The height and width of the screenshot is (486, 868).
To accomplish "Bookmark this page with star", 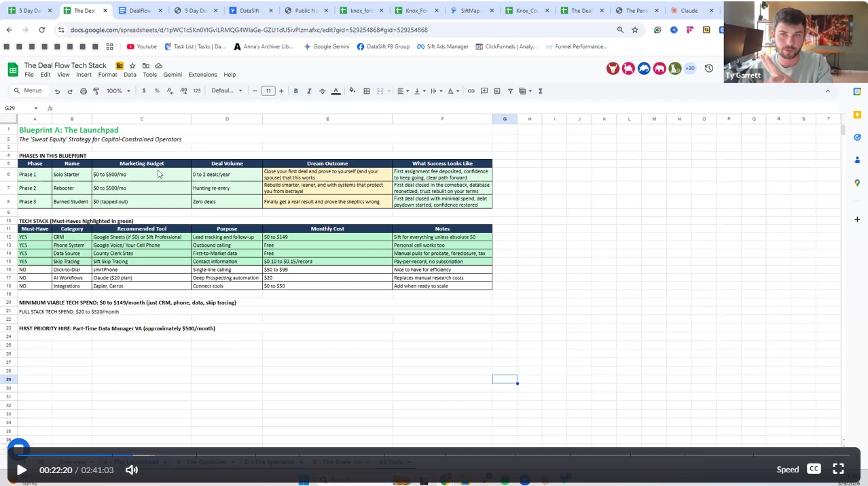I will click(635, 30).
